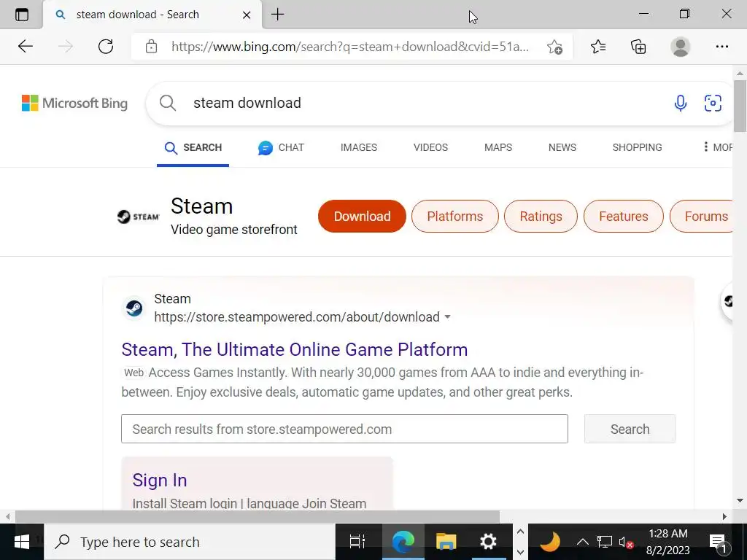
Task: Click the Steam logo in knowledge header
Action: [138, 217]
